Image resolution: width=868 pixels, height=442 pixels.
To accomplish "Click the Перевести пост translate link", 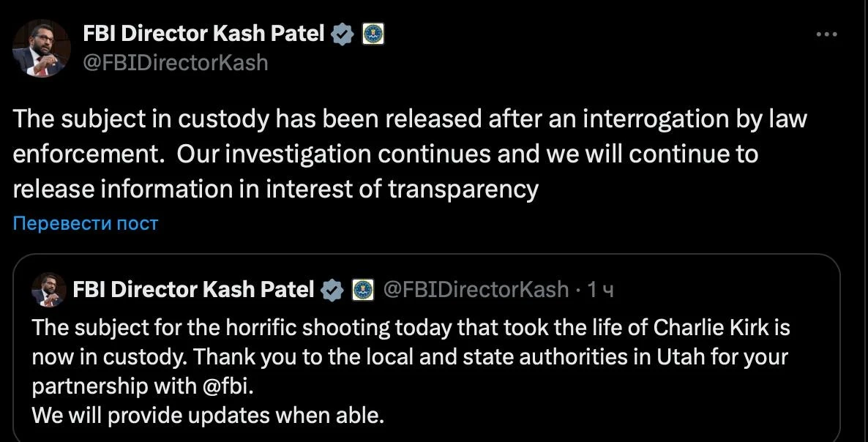I will [x=85, y=223].
